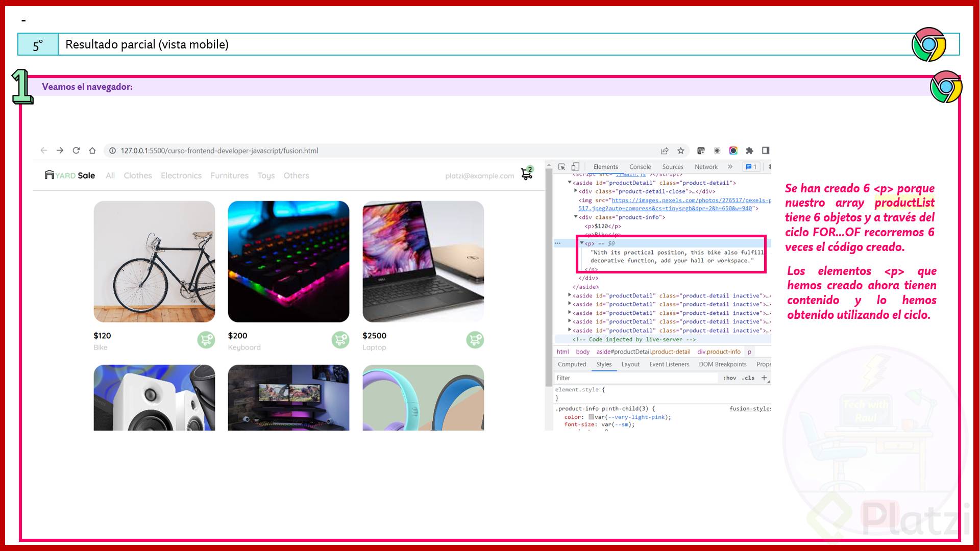Go to the browser home icon
The width and height of the screenshot is (980, 551).
(92, 151)
